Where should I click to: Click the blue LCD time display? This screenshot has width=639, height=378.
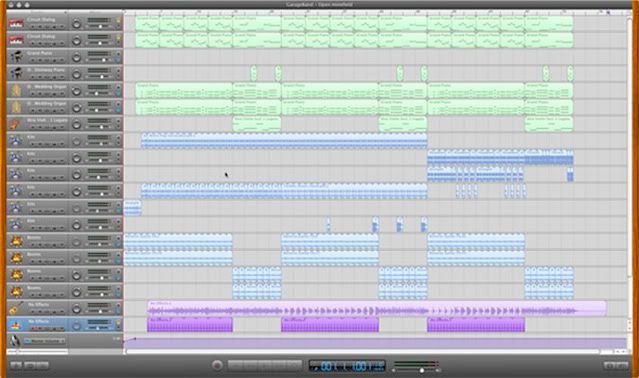point(347,366)
